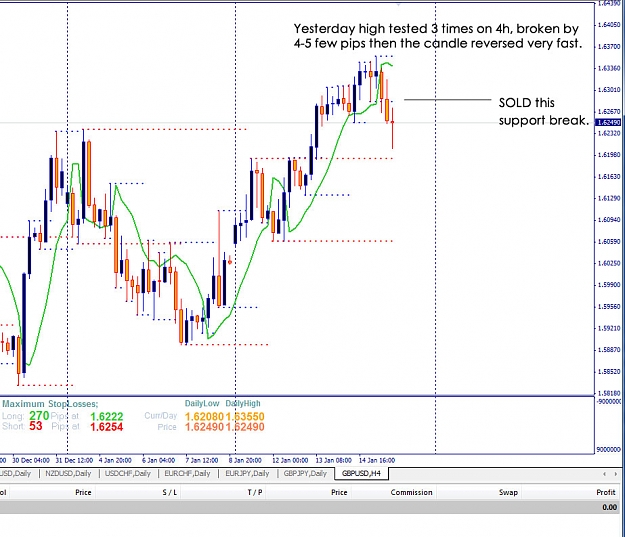
Task: Click the green 1.6222 stop level
Action: click(x=106, y=417)
